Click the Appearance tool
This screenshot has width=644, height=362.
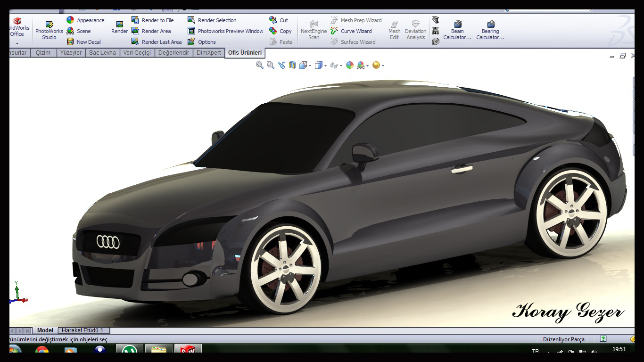pyautogui.click(x=85, y=20)
